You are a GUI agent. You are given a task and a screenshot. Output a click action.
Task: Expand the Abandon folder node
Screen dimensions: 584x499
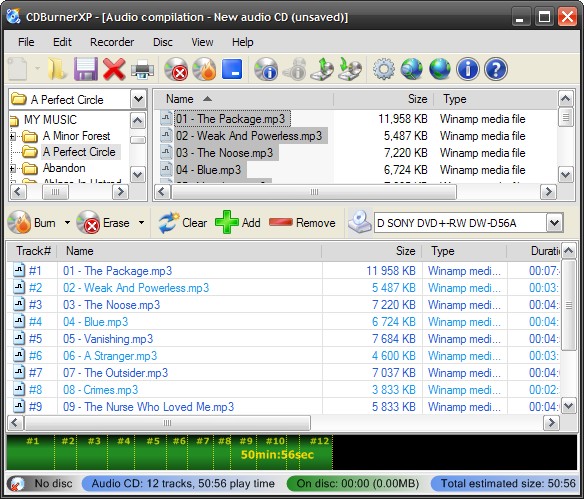point(12,169)
